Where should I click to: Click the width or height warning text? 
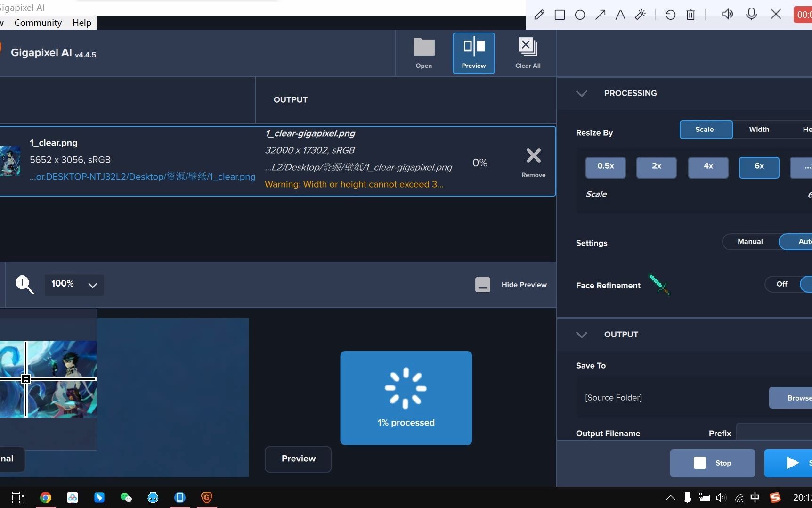(354, 184)
